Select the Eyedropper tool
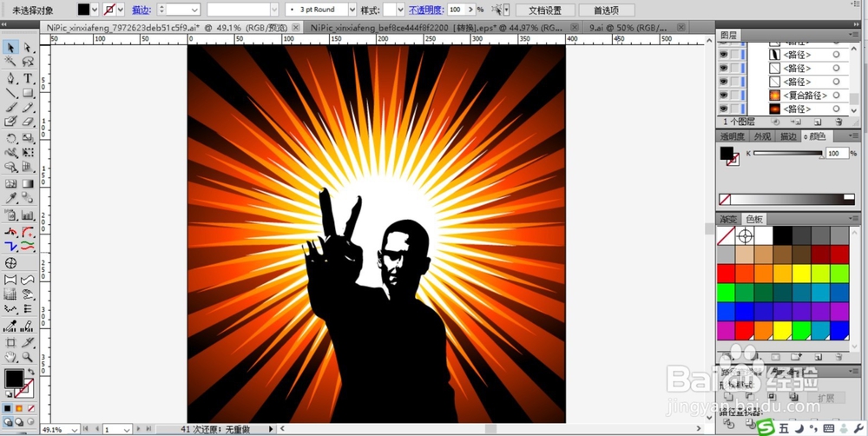 pyautogui.click(x=10, y=198)
